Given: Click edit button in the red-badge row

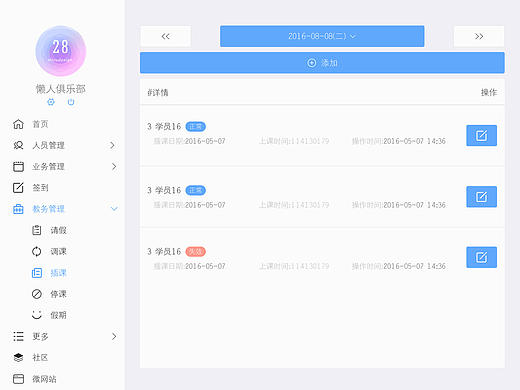Looking at the screenshot, I should click(x=481, y=257).
